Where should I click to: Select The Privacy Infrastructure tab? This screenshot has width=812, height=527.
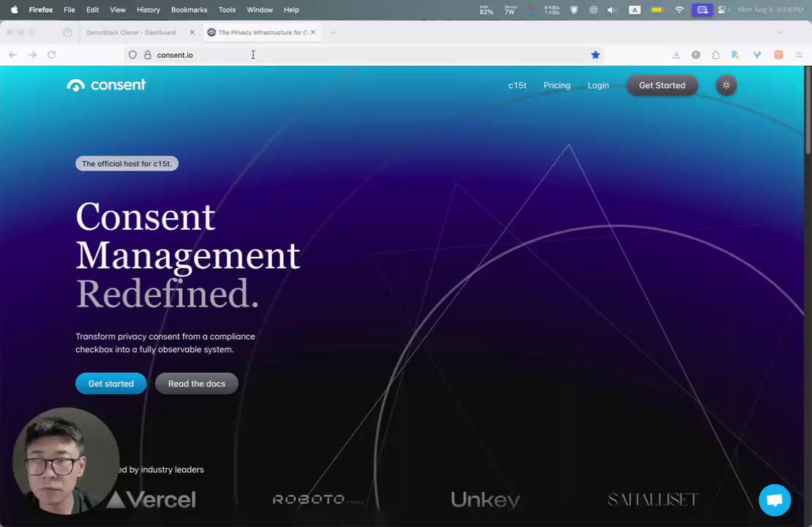pos(263,32)
